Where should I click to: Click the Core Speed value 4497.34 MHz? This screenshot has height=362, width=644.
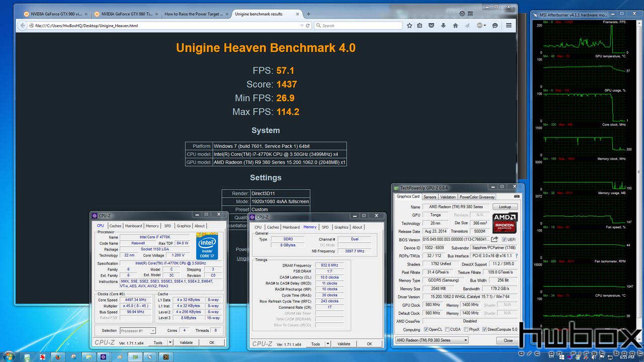pyautogui.click(x=135, y=300)
